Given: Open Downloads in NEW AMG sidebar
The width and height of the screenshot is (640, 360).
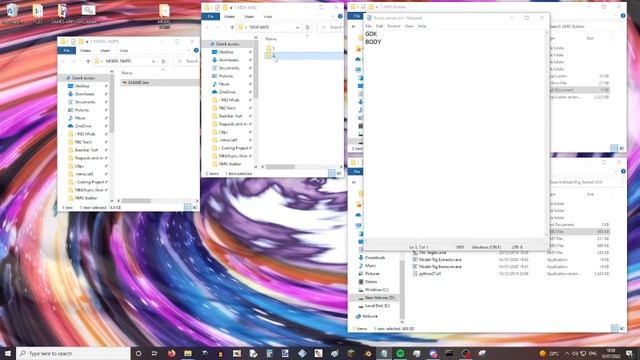Looking at the screenshot, I should pyautogui.click(x=229, y=60).
